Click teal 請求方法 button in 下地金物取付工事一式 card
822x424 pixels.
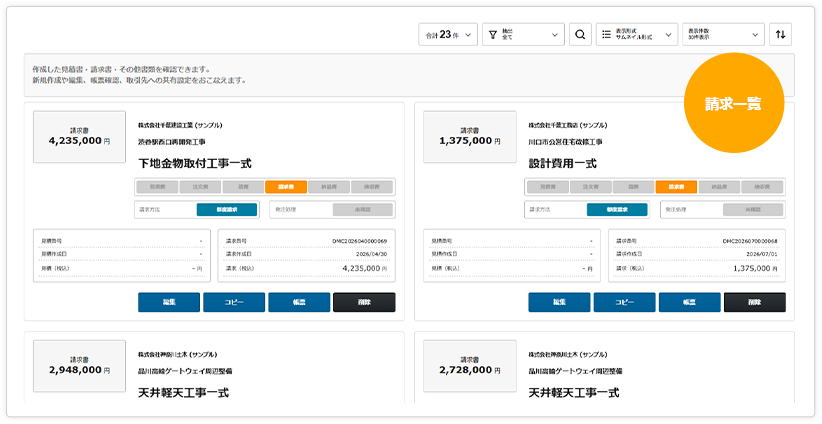click(x=227, y=210)
